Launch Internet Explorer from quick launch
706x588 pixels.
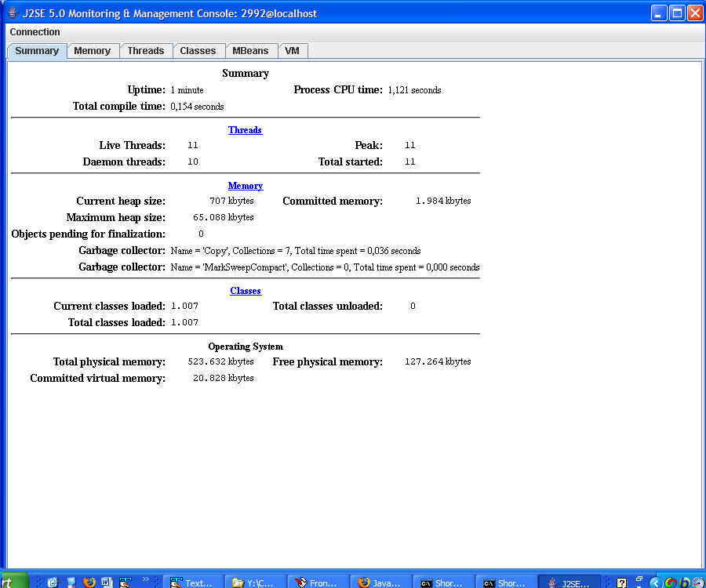[x=53, y=583]
